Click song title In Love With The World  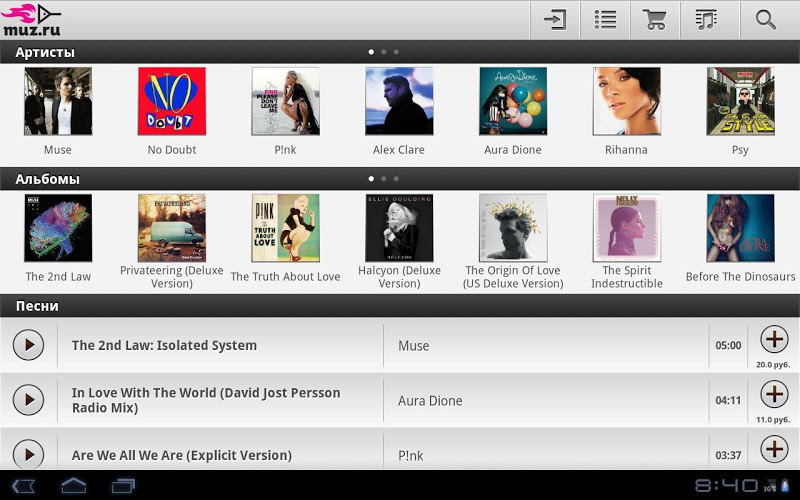(x=206, y=400)
